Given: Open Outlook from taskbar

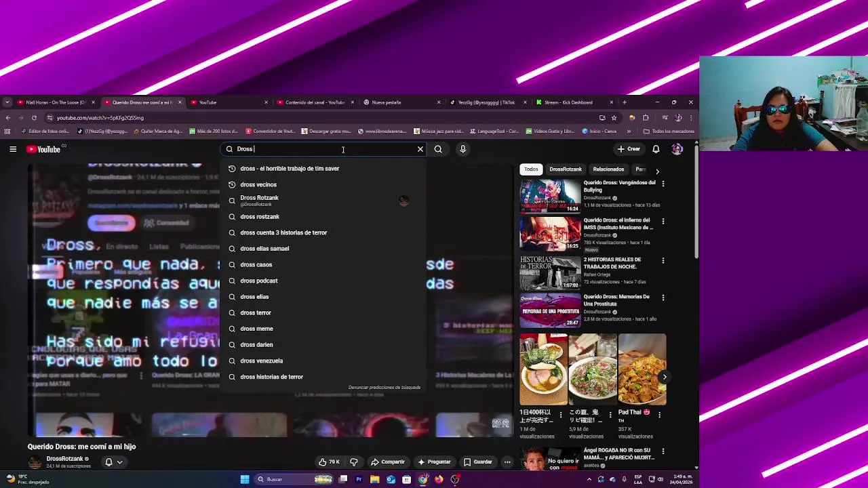Looking at the screenshot, I should click(391, 479).
